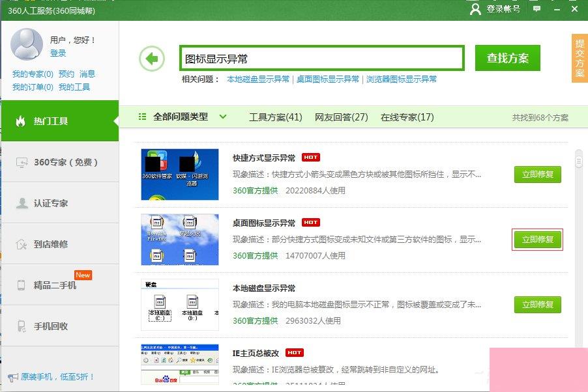The image size is (588, 392).
Task: Click the results list scrollbar handle
Action: [x=579, y=161]
